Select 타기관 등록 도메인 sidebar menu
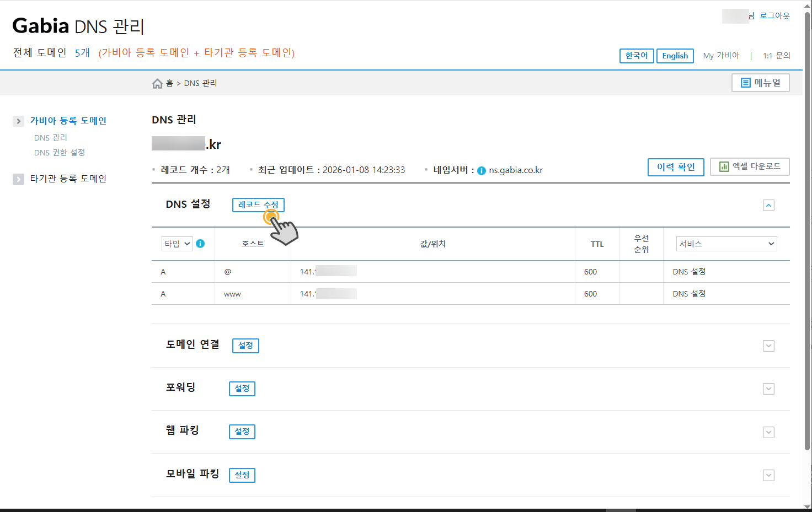Image resolution: width=812 pixels, height=512 pixels. tap(68, 179)
